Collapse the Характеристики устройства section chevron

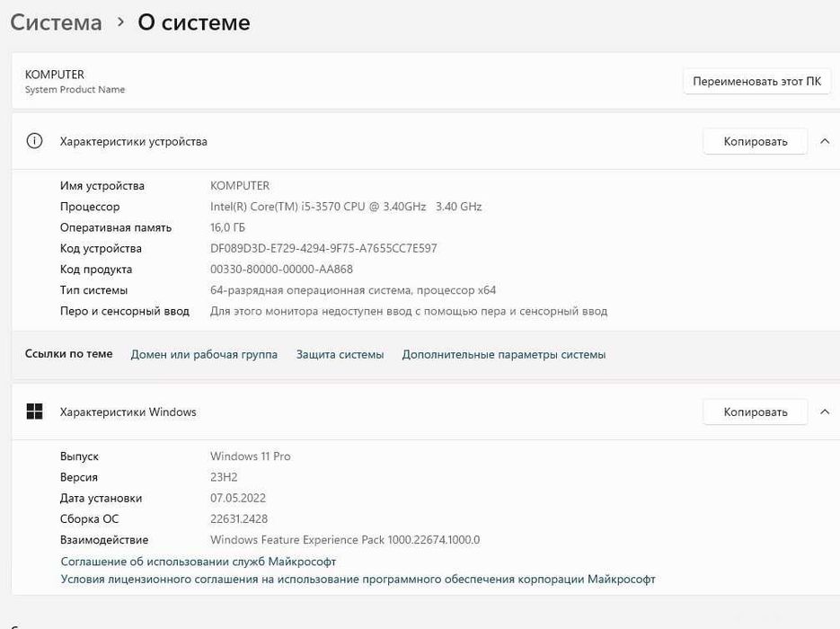pos(825,141)
